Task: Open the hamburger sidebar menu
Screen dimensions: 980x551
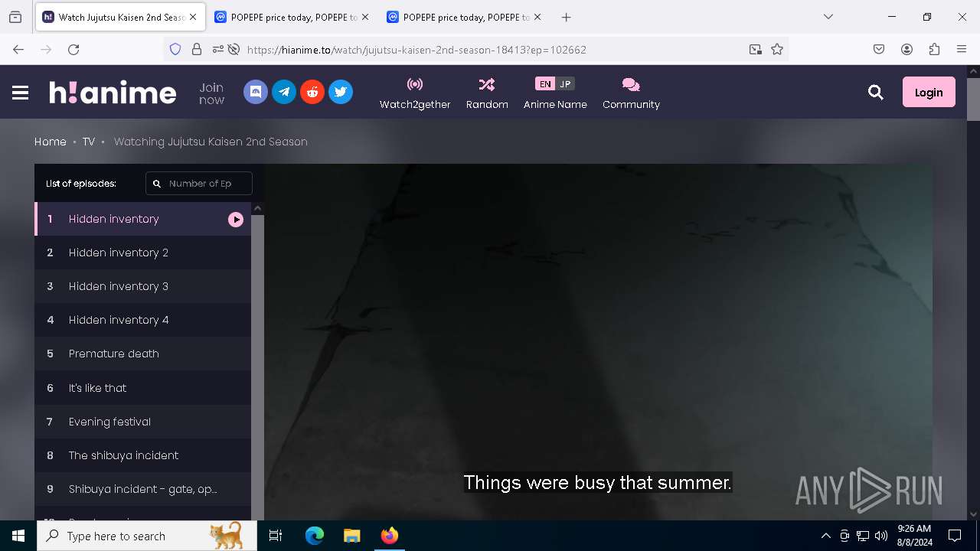Action: click(x=21, y=93)
